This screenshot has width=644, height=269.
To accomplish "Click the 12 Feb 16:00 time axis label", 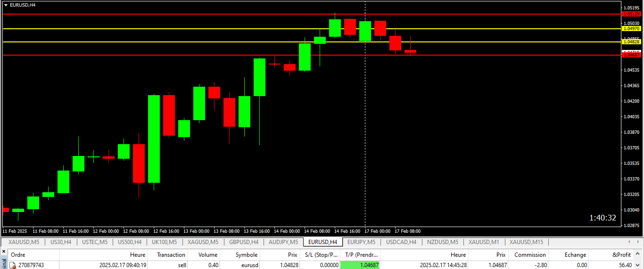I will tap(166, 231).
